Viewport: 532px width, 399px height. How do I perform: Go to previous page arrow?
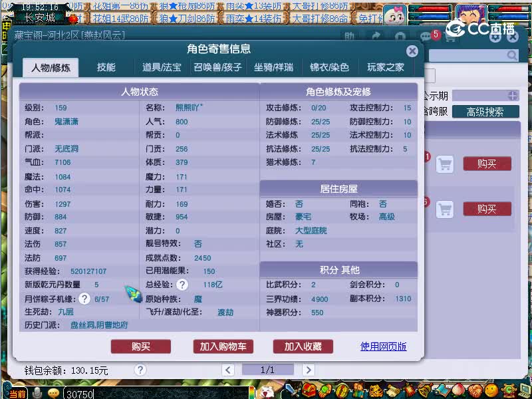228,370
